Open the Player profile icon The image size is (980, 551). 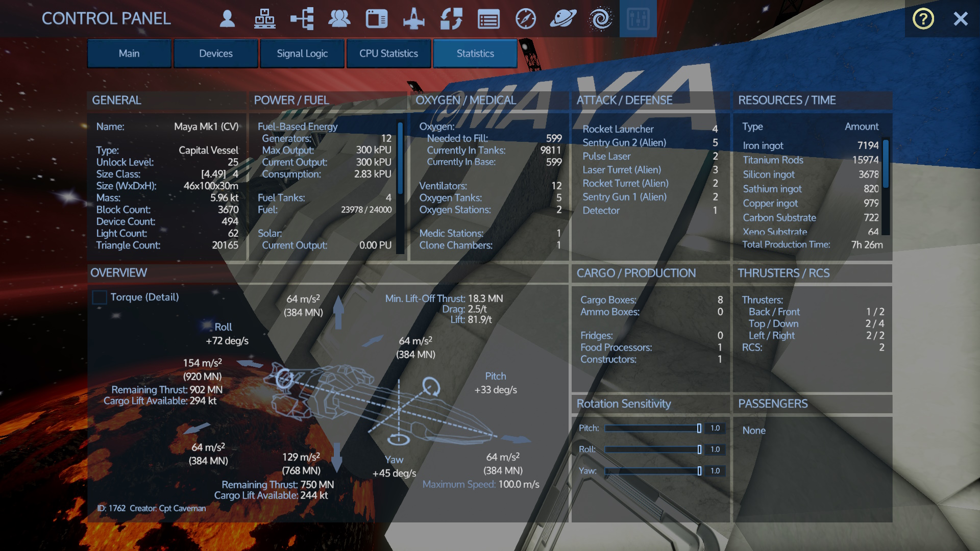point(227,19)
